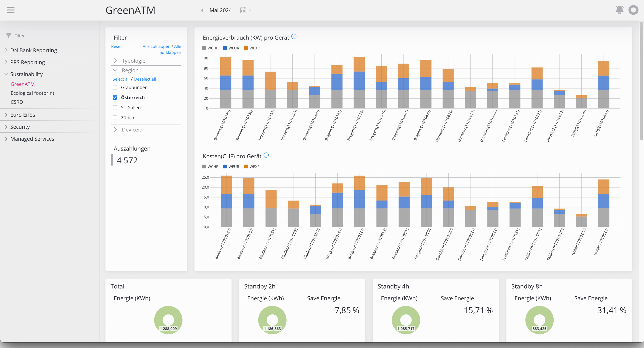Click the info icon next to Kosten chart
Screen dimensions: 644x348
pos(266,155)
